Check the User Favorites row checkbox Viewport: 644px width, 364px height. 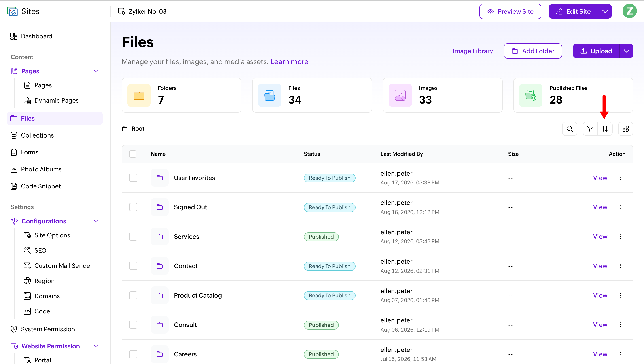133,178
